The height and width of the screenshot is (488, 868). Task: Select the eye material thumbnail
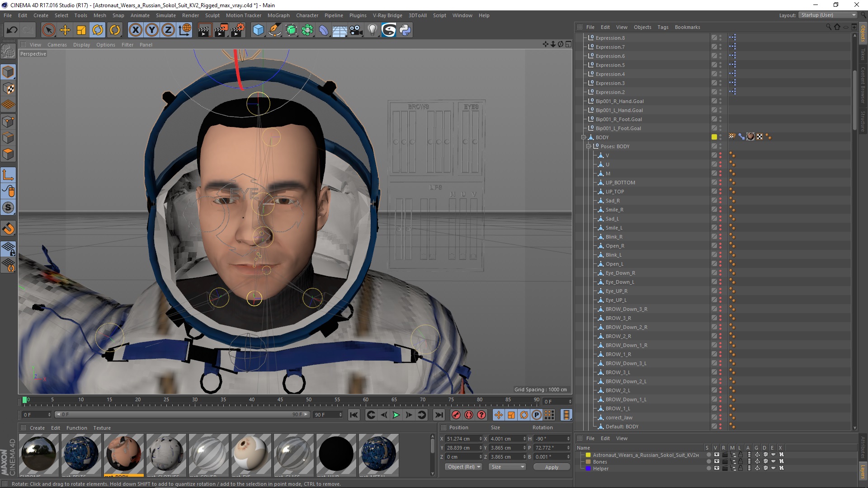click(251, 454)
